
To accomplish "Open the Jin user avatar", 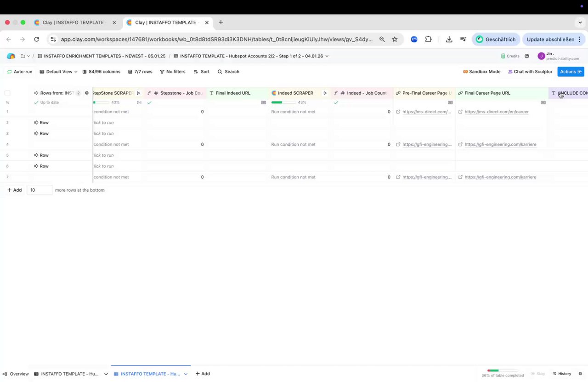I will [541, 56].
